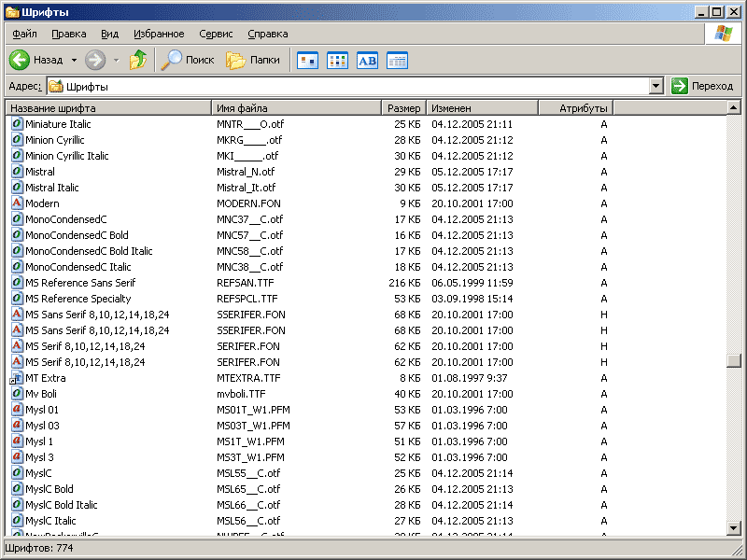
Task: Select the Modern font icon
Action: pos(17,203)
